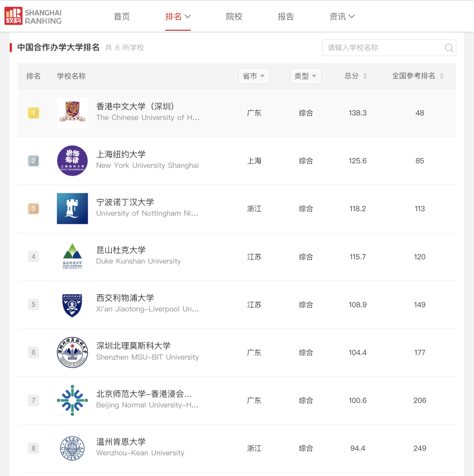Open the 报告 navigation item
Viewport: 474px width, 476px height.
coord(286,17)
